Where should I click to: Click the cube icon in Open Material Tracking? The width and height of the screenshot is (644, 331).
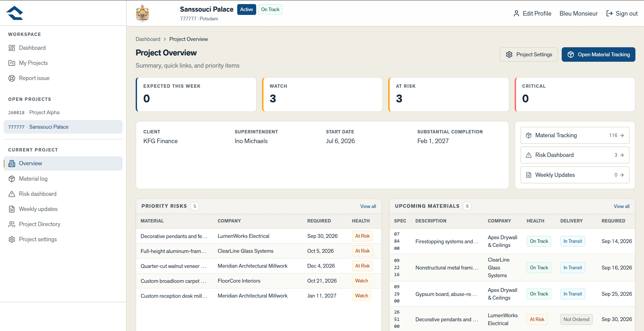tap(571, 54)
